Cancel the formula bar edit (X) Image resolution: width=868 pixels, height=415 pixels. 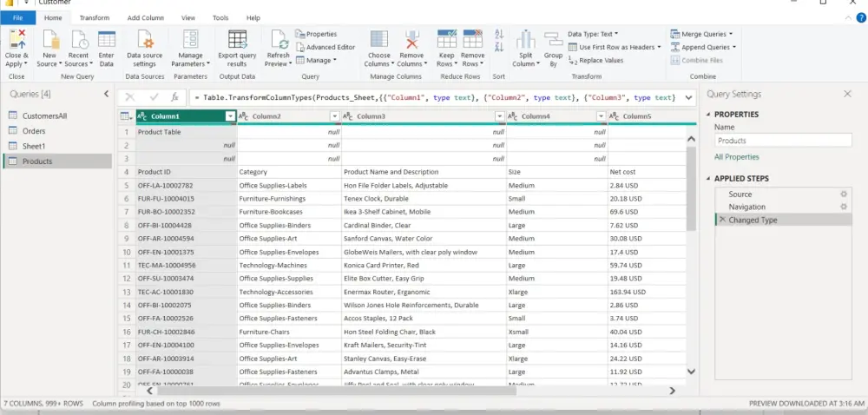coord(130,97)
